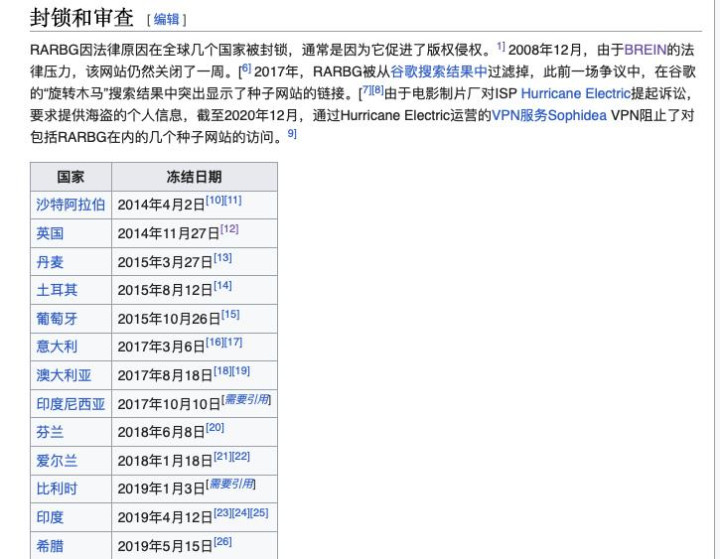Select the date 2014年4月2日
This screenshot has width=720, height=559.
[x=161, y=205]
